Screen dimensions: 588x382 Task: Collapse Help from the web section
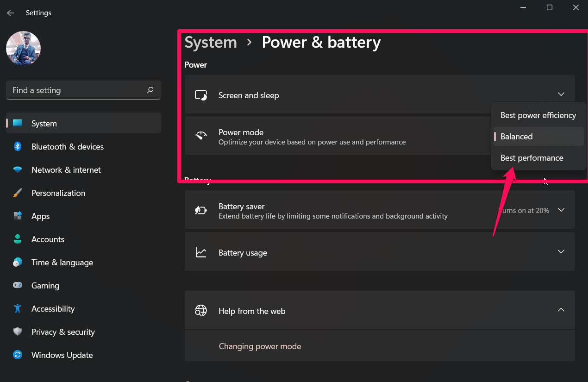click(x=561, y=310)
